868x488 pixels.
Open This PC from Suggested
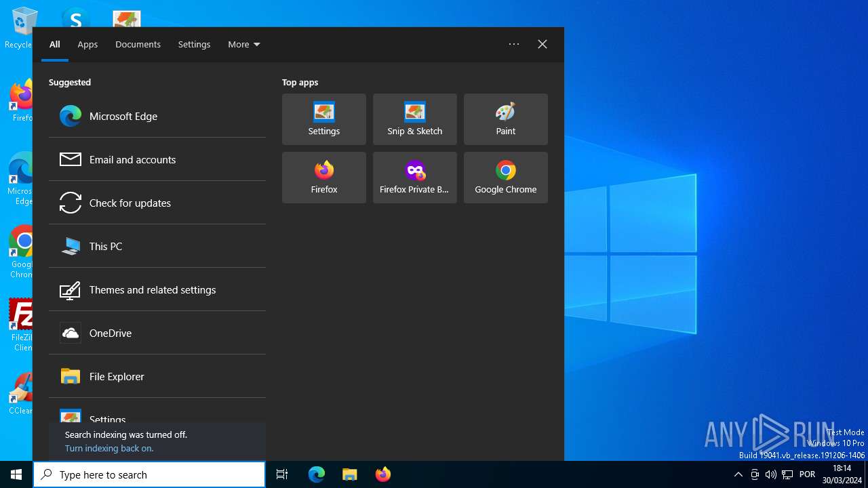tap(157, 246)
